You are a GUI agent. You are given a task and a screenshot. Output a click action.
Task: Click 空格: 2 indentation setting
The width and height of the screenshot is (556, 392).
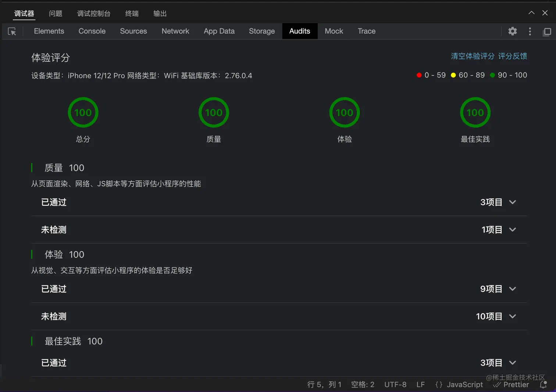pos(363,385)
